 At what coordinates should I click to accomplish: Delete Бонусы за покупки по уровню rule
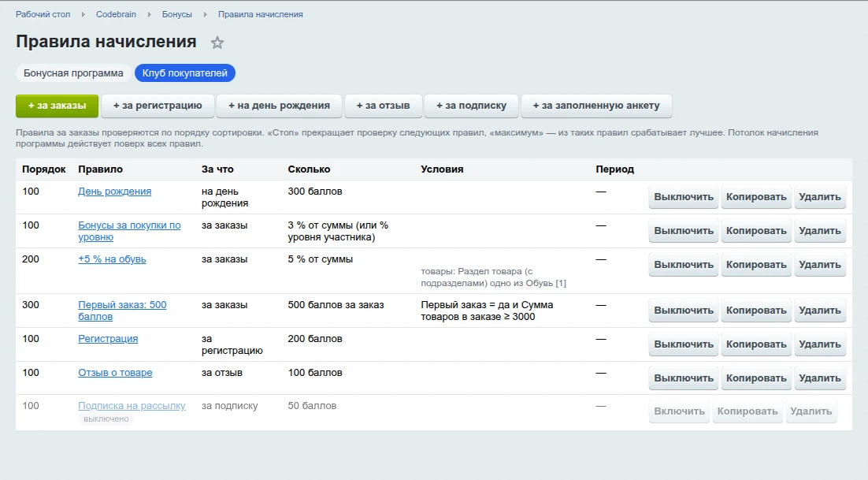pos(820,231)
